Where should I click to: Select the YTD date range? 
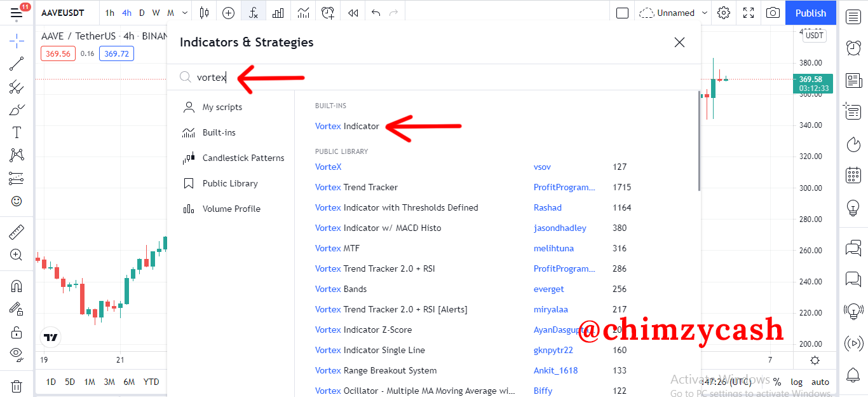(151, 382)
